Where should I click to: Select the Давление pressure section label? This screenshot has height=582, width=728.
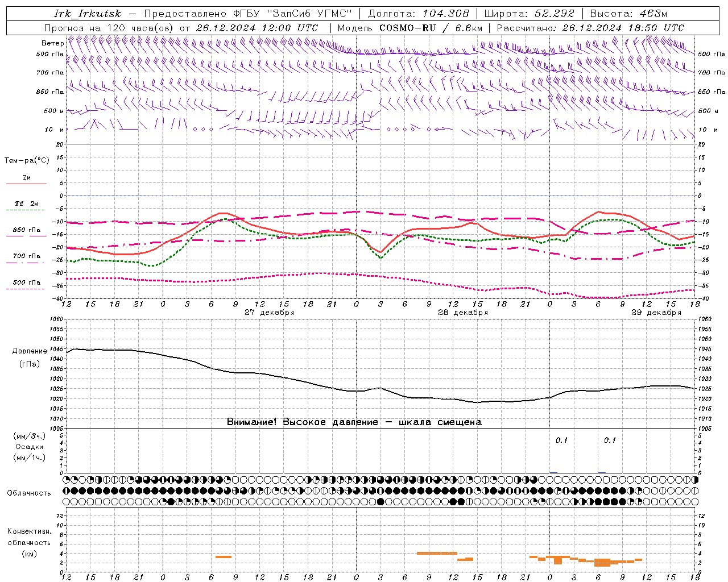click(29, 351)
